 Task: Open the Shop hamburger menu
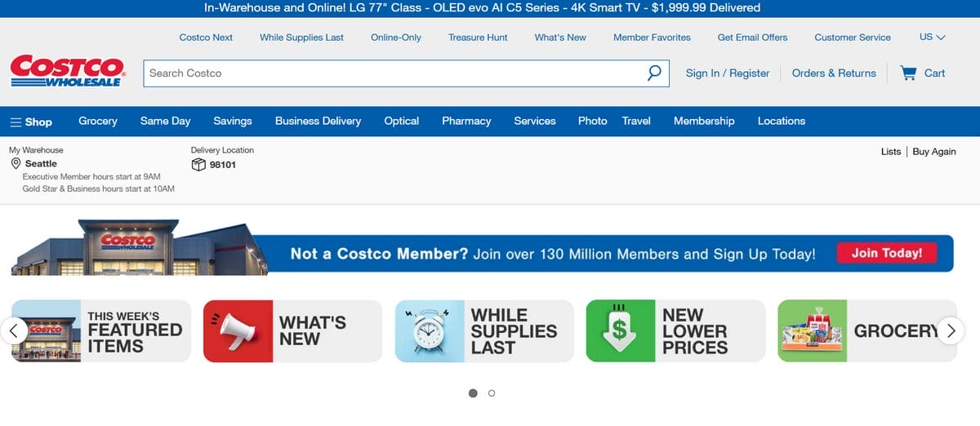(31, 122)
